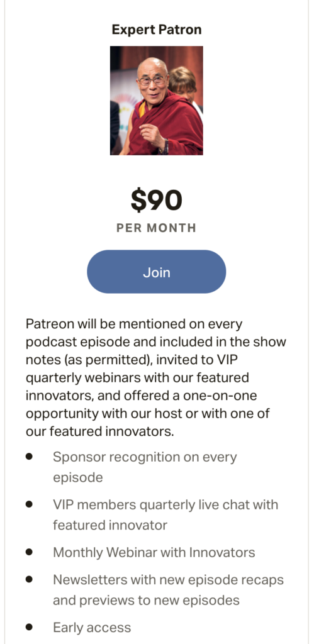This screenshot has width=314, height=644.
Task: Click the bullet dot beside VIP members
Action: (29, 504)
